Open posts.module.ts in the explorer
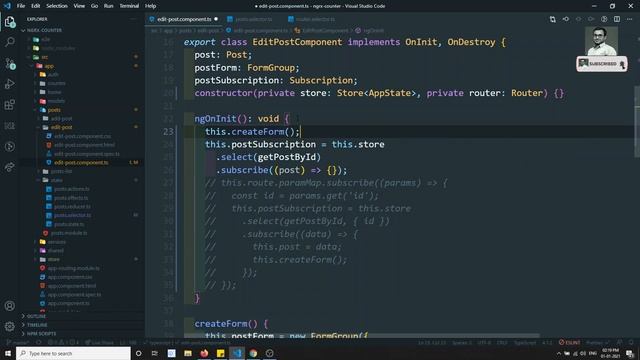The image size is (640, 360). click(69, 233)
